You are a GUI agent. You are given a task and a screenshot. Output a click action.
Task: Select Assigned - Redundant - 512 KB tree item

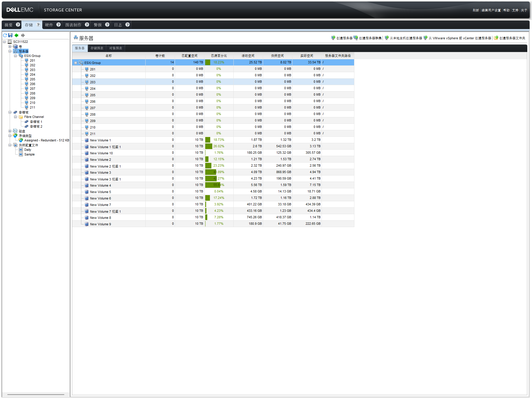pos(47,140)
